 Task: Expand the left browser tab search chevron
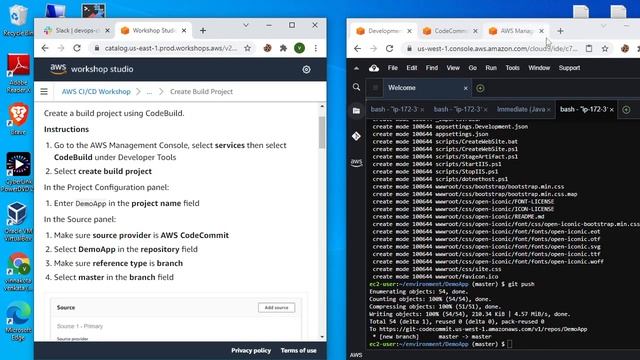(x=246, y=25)
